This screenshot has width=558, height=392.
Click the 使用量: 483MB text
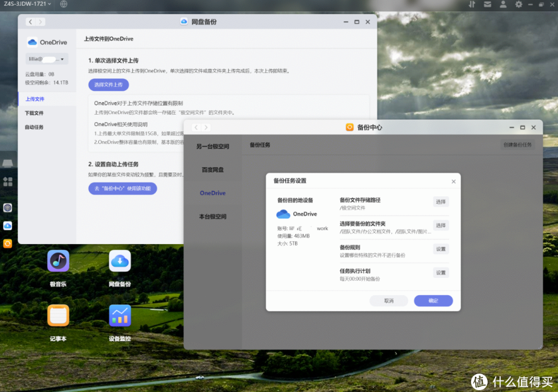(x=293, y=236)
